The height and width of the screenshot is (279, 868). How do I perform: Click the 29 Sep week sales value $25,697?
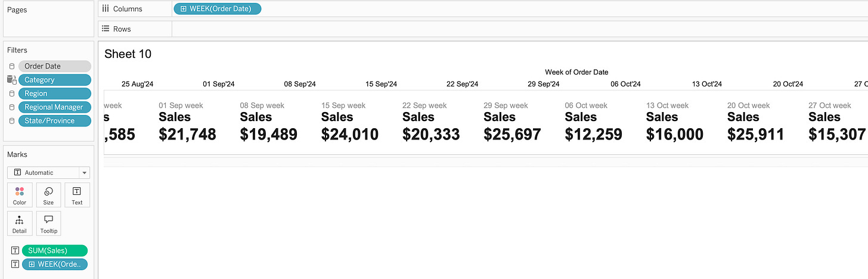512,135
